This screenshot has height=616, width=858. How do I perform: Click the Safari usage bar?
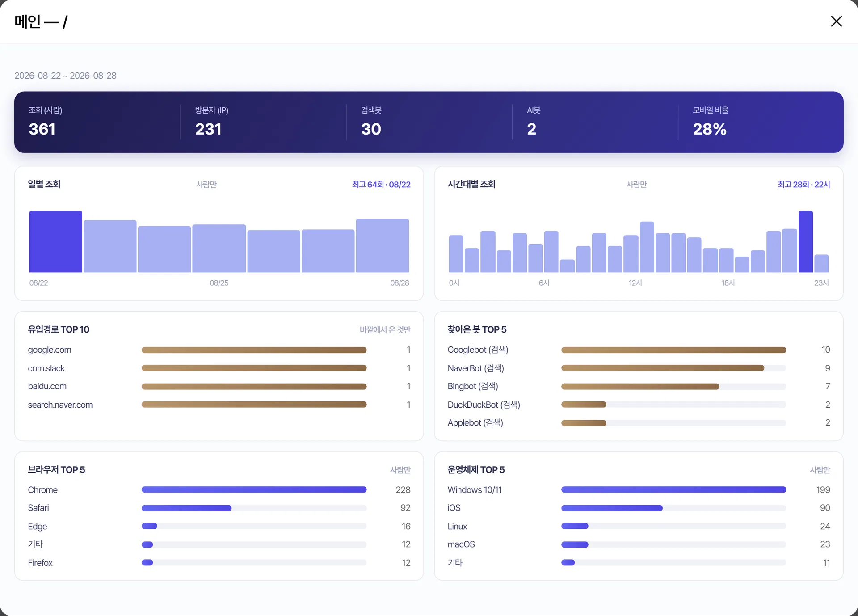point(254,508)
